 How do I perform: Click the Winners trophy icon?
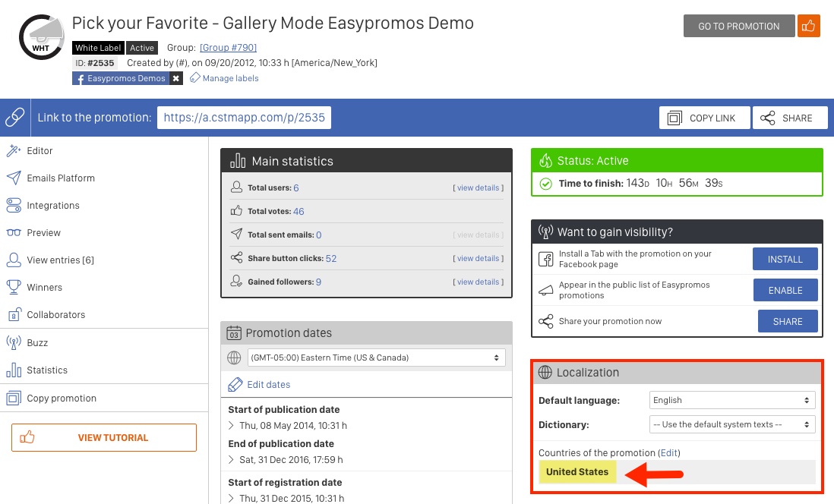pos(14,287)
